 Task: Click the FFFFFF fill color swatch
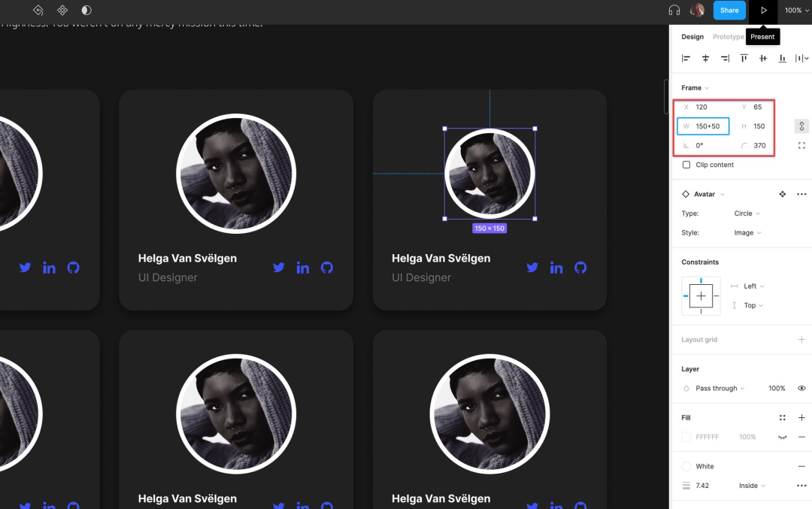tap(686, 437)
